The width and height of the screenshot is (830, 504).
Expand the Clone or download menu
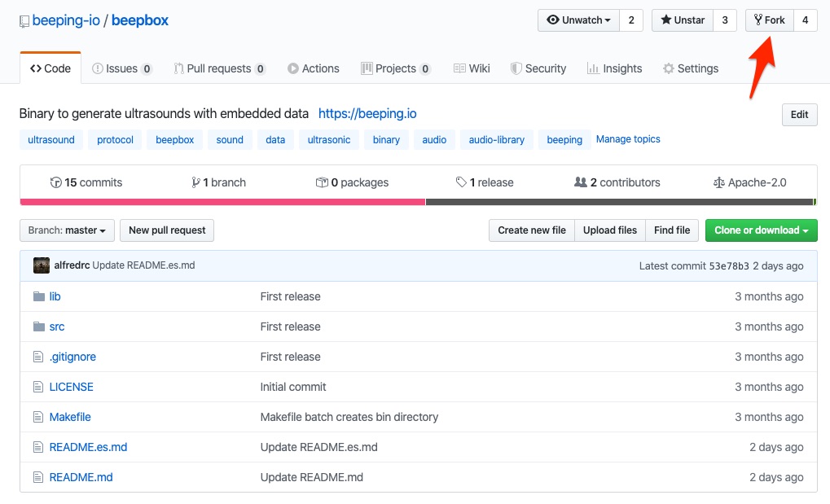click(762, 230)
